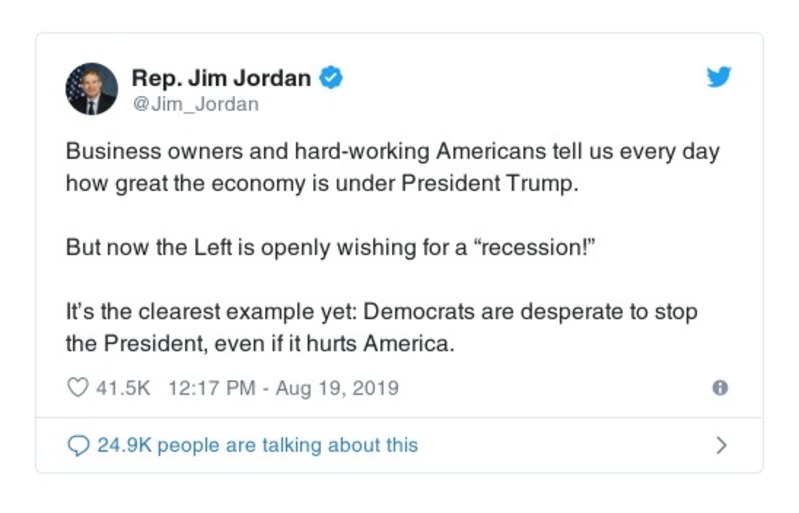
Task: Click the 41.5K likes count
Action: click(122, 388)
